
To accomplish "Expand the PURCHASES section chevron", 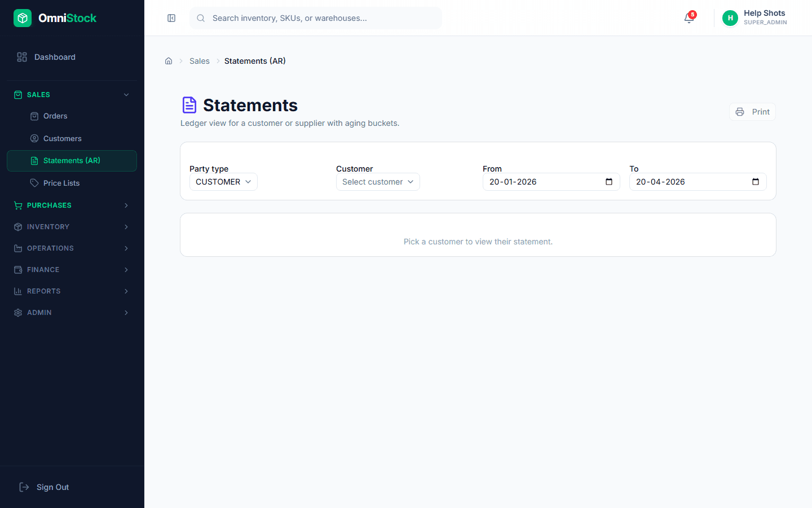I will [126, 205].
